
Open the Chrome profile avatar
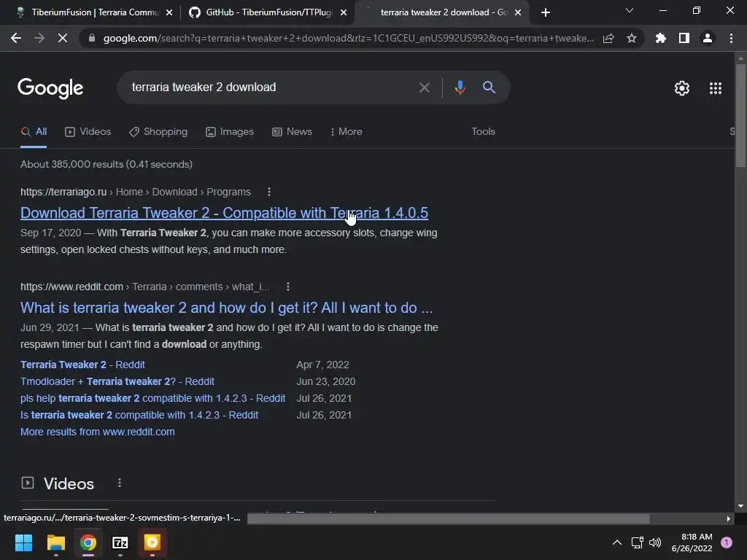(708, 38)
